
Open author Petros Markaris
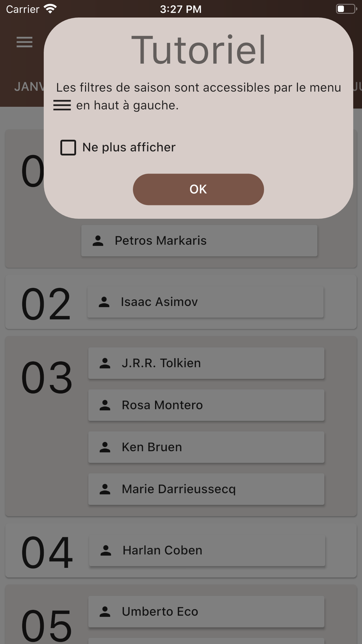(199, 241)
